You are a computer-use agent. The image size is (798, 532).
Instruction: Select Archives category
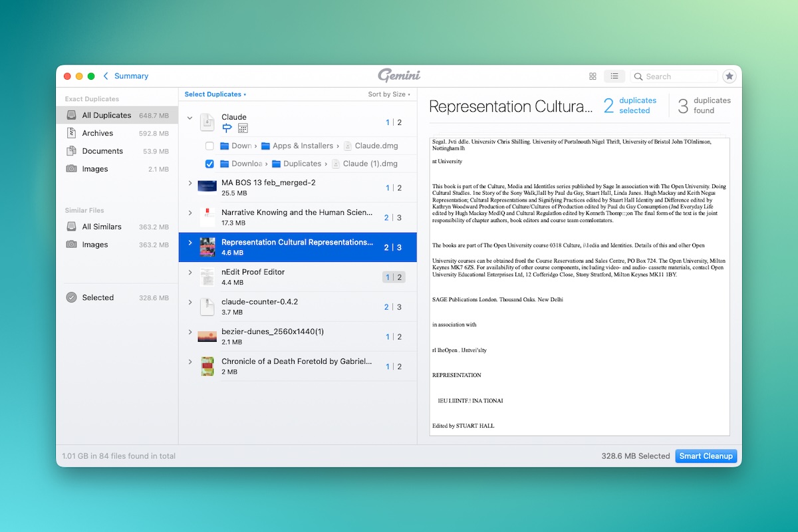click(117, 133)
